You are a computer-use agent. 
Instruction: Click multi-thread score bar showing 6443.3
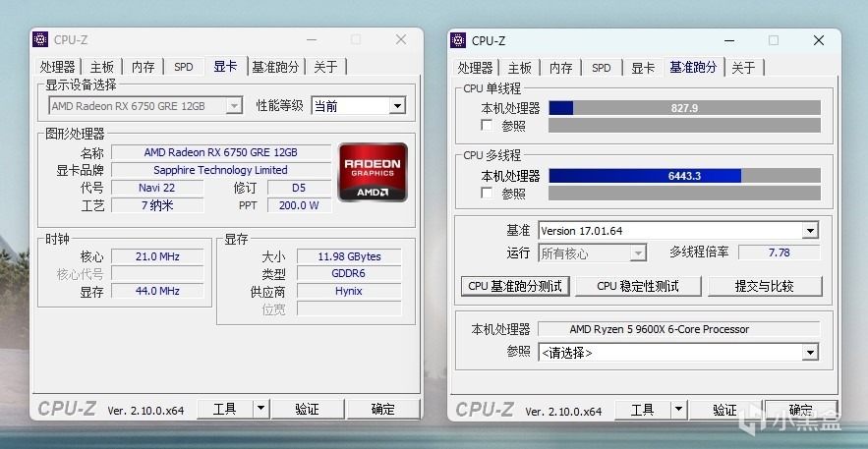click(x=684, y=176)
